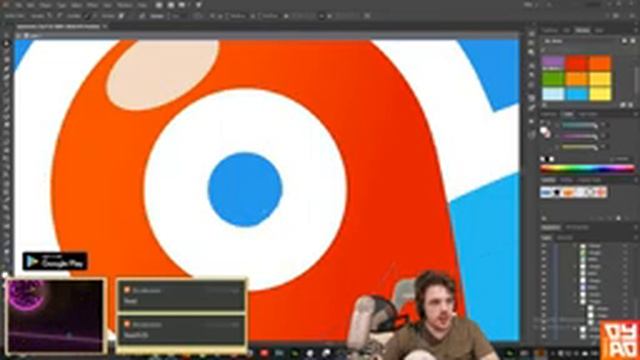Viewport: 640px width, 360px height.
Task: Pick a hue from the color spectrum bar
Action: 587,168
